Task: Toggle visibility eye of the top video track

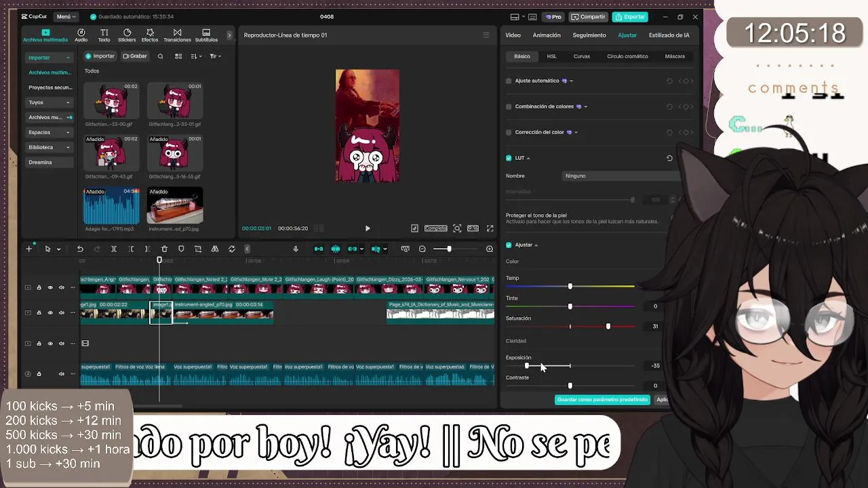Action: coord(50,287)
